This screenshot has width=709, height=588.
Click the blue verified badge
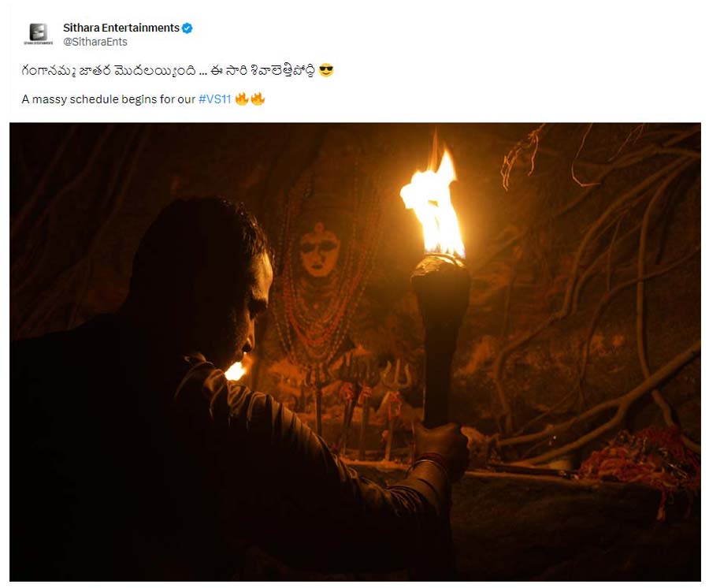(x=187, y=28)
